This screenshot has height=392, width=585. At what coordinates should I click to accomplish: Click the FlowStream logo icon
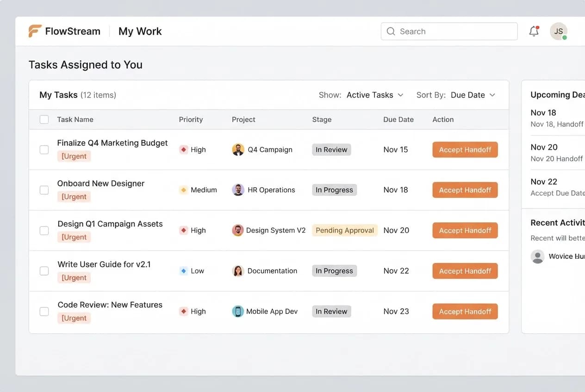(x=35, y=31)
